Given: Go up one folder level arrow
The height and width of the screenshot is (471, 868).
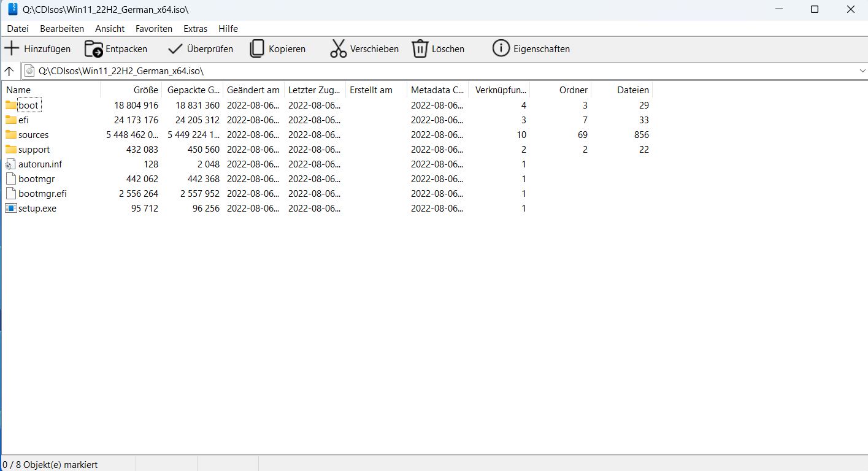Looking at the screenshot, I should [x=9, y=71].
